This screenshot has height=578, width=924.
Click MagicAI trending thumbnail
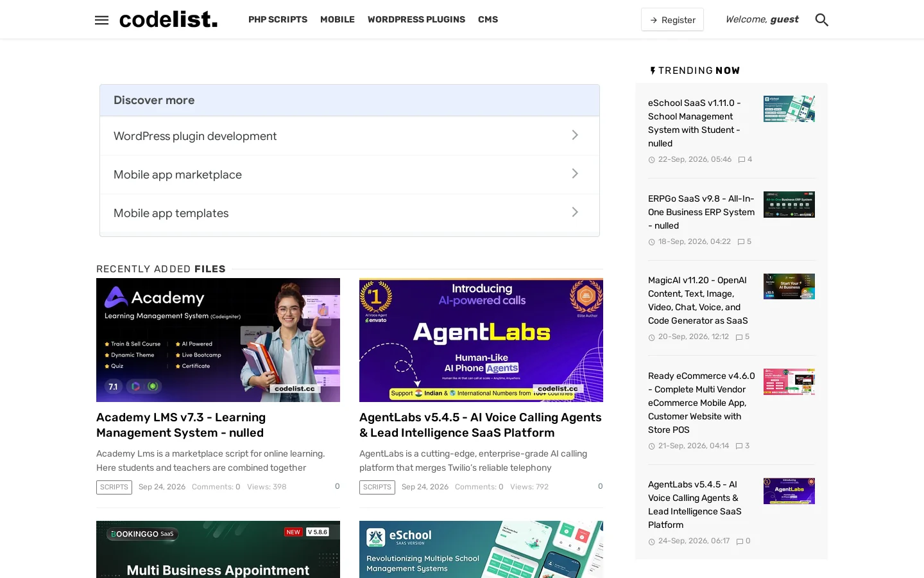789,286
